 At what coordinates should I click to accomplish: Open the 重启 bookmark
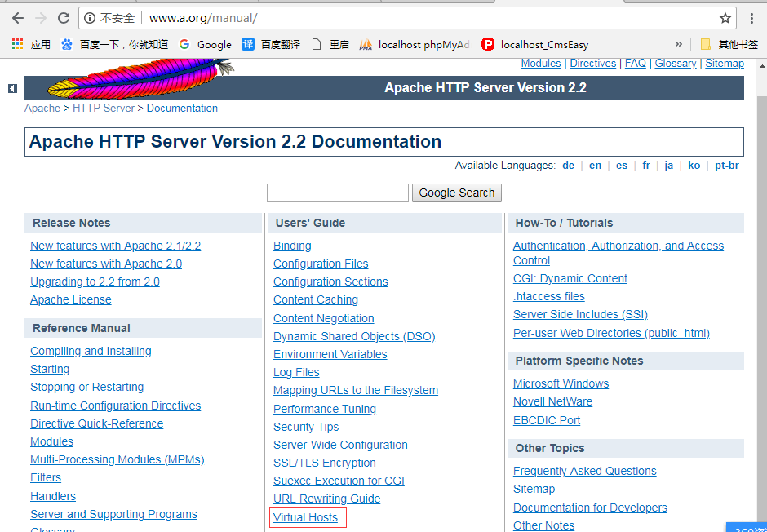330,45
